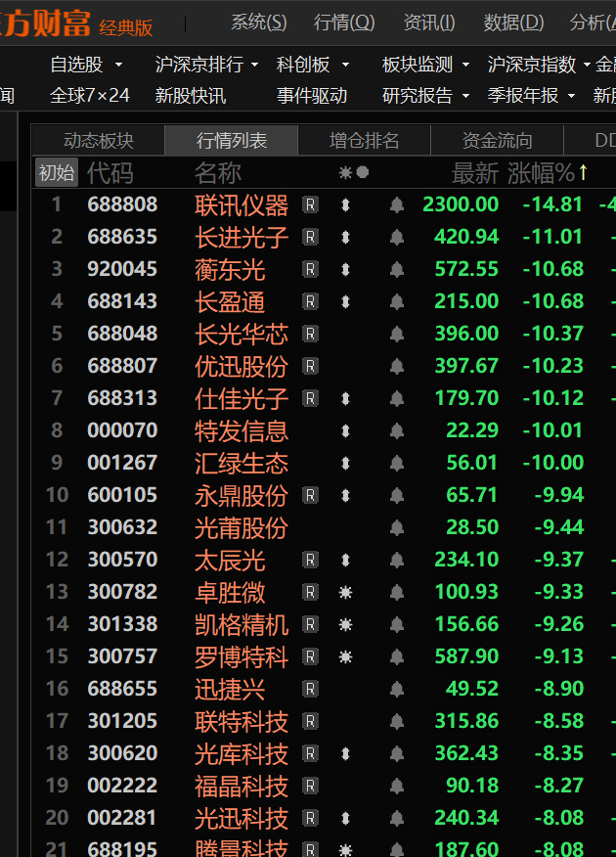Expand the 科创板 dropdown arrow

coord(345,65)
